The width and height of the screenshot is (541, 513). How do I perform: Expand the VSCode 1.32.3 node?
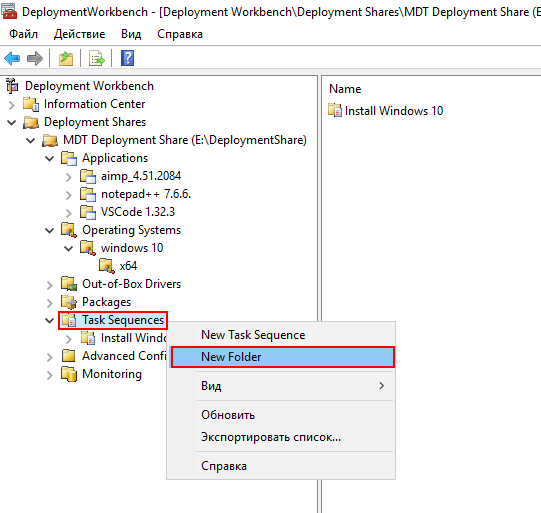click(x=69, y=213)
